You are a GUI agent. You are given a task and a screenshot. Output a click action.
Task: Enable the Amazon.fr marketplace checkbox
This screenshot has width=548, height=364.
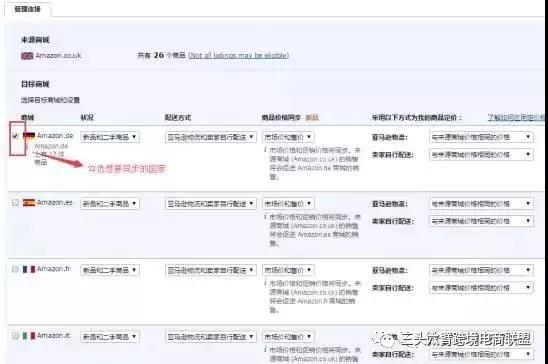coord(15,269)
